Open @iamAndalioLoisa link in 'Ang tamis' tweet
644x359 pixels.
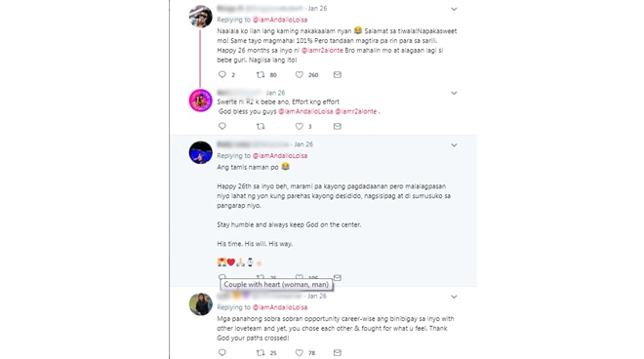coord(280,156)
